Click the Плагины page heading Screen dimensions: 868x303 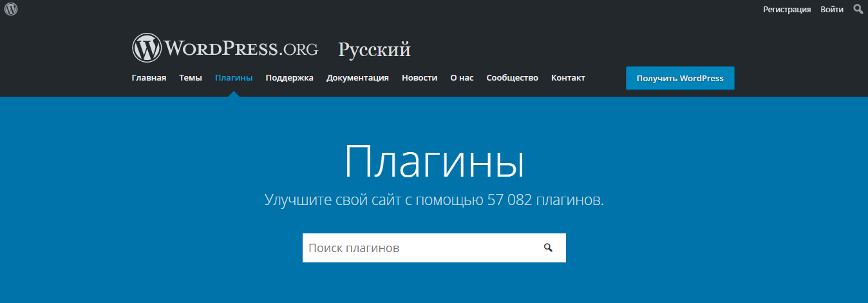(x=434, y=161)
